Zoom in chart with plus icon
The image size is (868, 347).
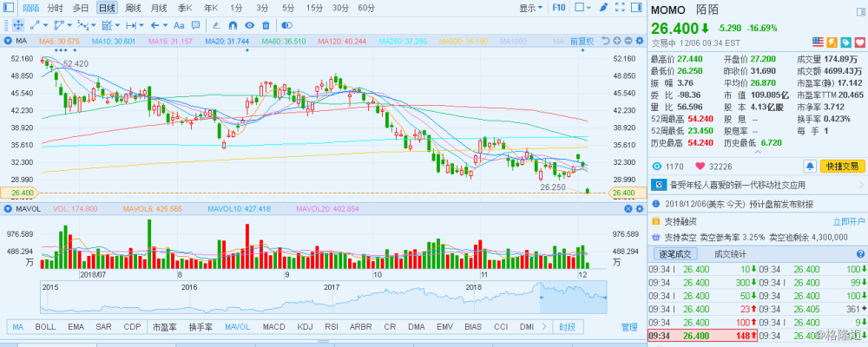pyautogui.click(x=616, y=41)
